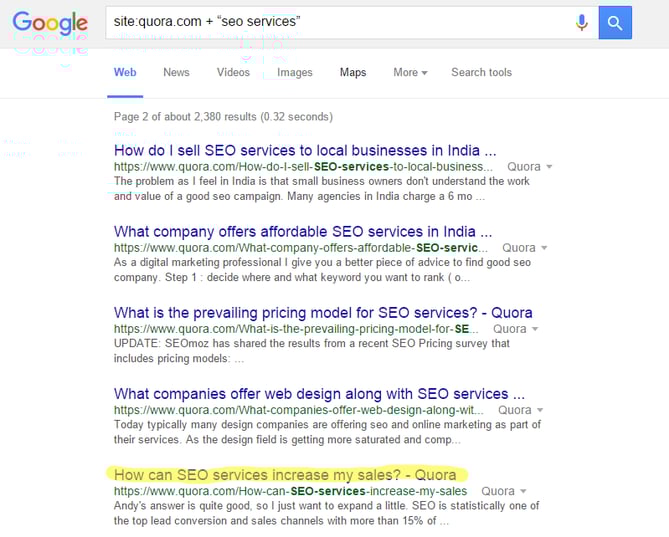
Task: Expand Quora dropdown arrow on pricing-model result
Action: (535, 329)
